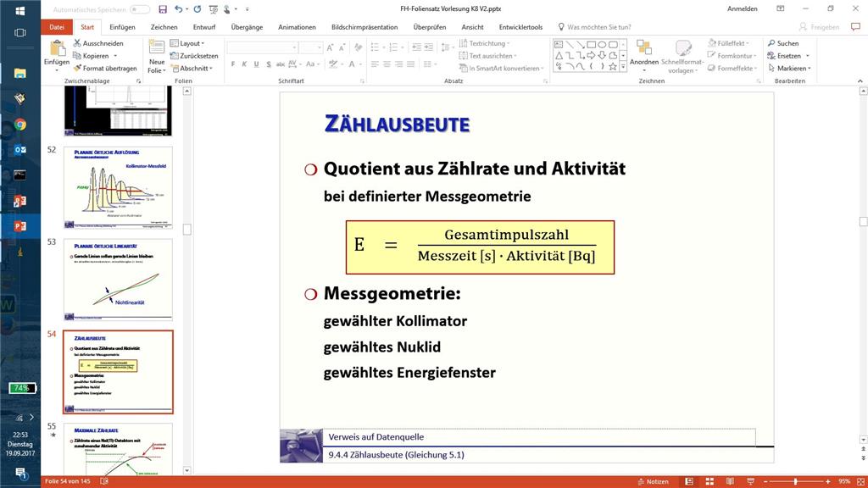The image size is (868, 488).
Task: Open Anordnen arrange dropdown
Action: pyautogui.click(x=644, y=57)
